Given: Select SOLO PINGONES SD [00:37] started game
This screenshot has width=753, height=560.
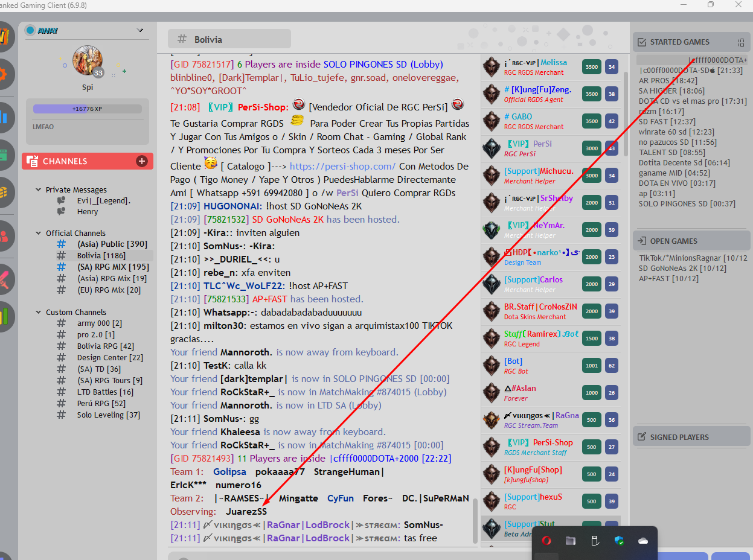Looking at the screenshot, I should coord(687,204).
